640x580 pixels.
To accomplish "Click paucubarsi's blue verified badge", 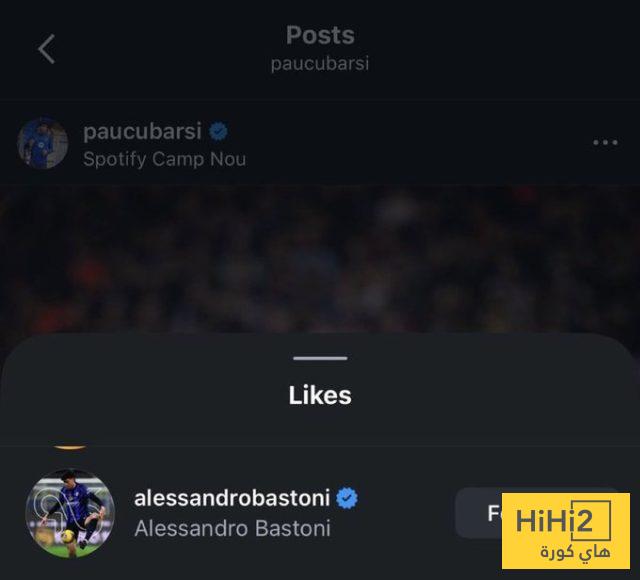I will click(218, 131).
